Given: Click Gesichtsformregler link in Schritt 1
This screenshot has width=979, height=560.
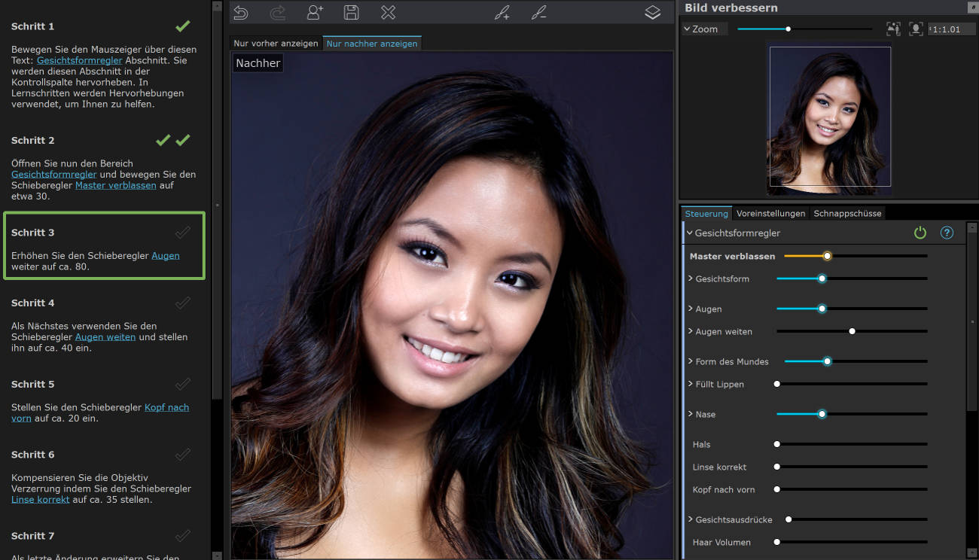Looking at the screenshot, I should coord(80,60).
